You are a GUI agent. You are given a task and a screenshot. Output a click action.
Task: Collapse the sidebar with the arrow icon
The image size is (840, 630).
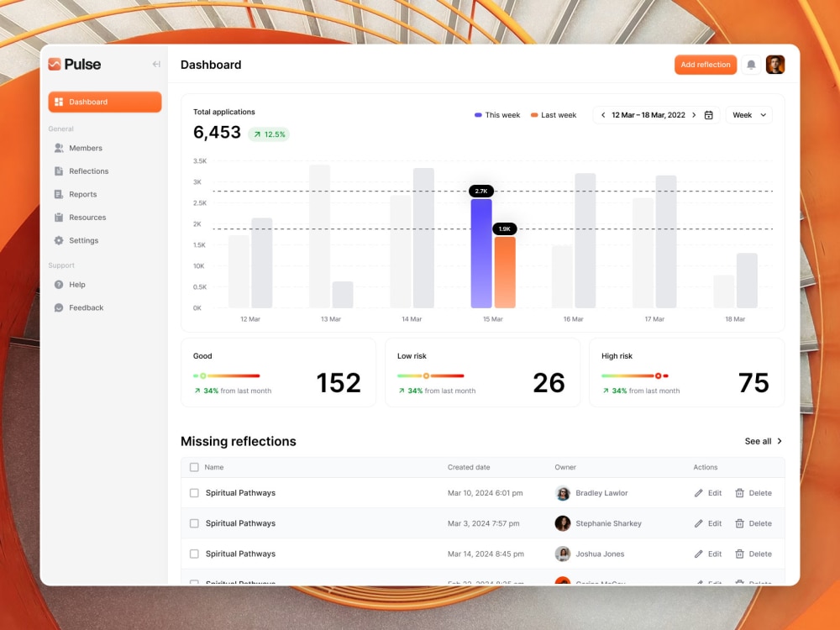[x=156, y=65]
